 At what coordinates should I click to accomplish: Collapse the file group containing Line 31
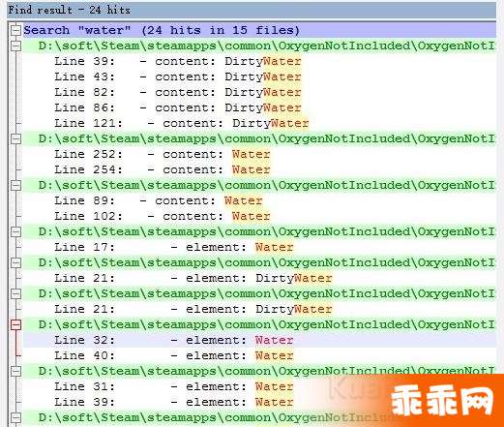point(15,371)
